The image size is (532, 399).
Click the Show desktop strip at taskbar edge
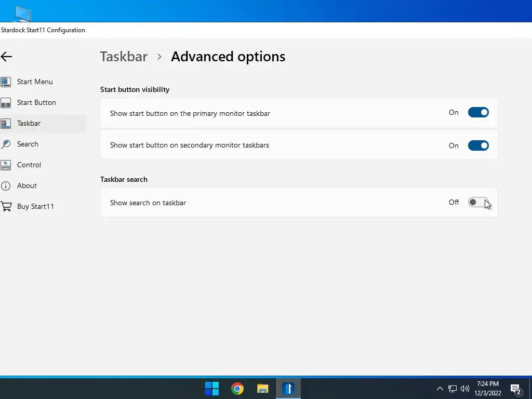(x=530, y=389)
